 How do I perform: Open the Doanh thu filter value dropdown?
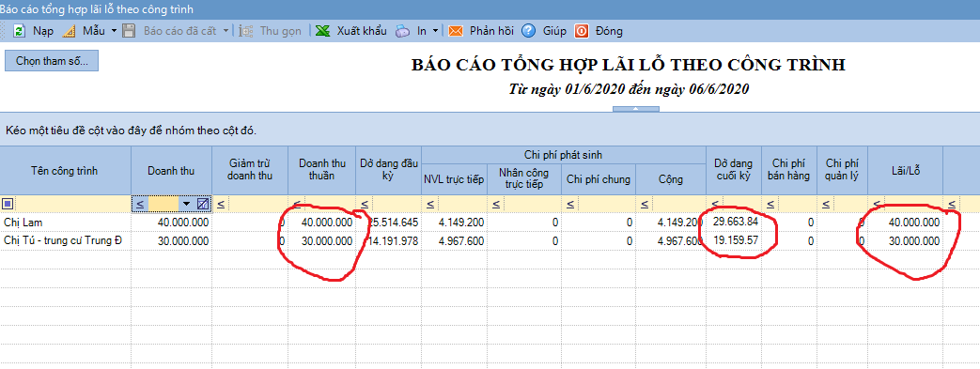(186, 204)
